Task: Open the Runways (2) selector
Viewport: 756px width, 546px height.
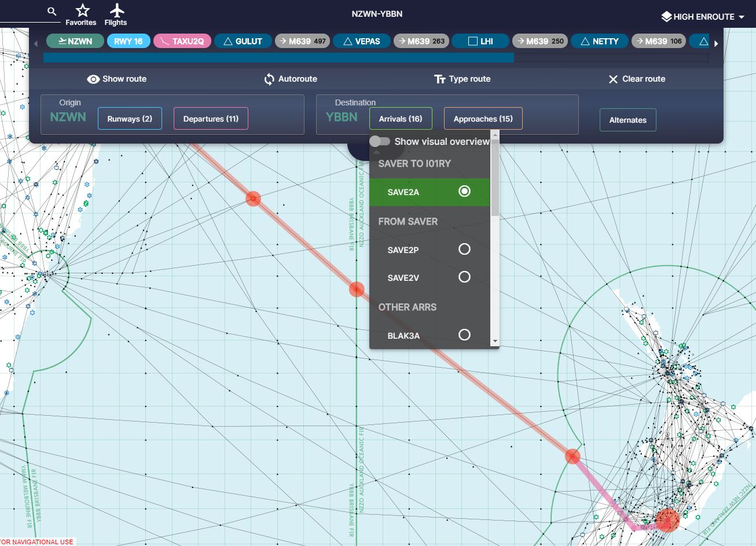Action: 130,119
